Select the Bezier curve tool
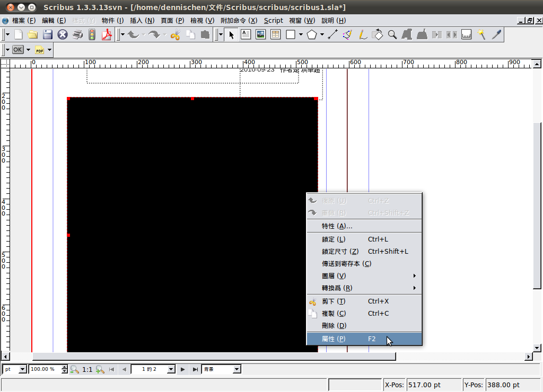This screenshot has width=543, height=392. click(x=347, y=34)
